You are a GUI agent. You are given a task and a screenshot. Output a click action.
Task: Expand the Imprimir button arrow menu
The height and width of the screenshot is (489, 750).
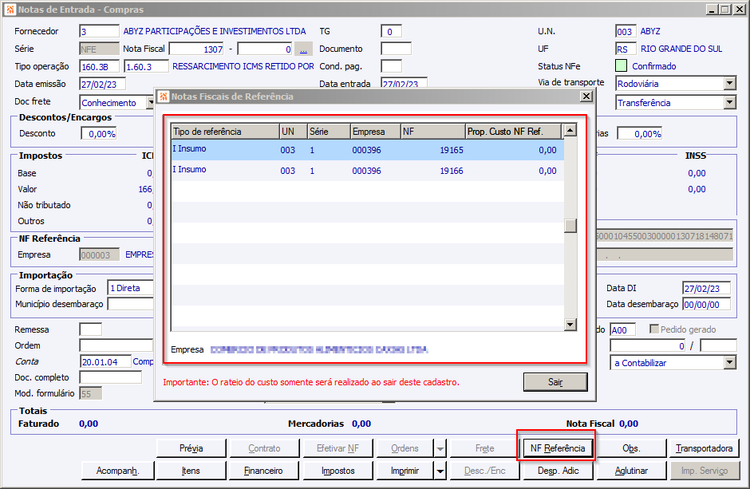point(440,470)
